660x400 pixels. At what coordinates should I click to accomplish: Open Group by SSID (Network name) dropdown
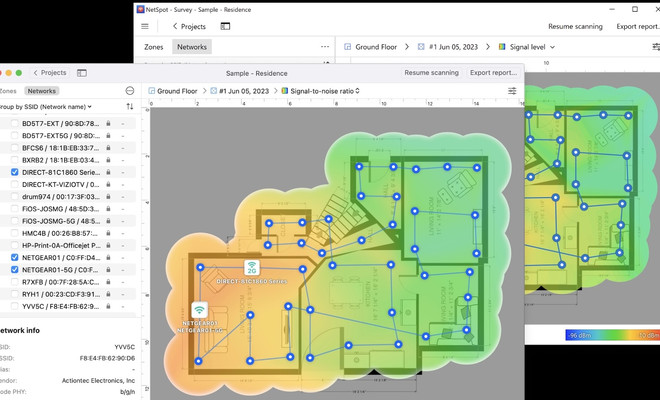pos(45,107)
